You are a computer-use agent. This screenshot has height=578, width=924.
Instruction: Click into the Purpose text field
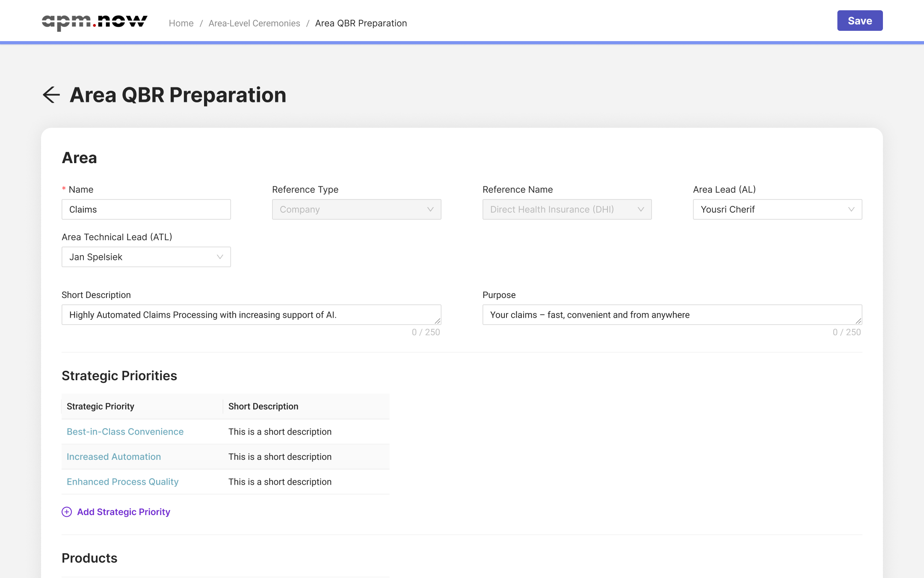click(x=667, y=315)
